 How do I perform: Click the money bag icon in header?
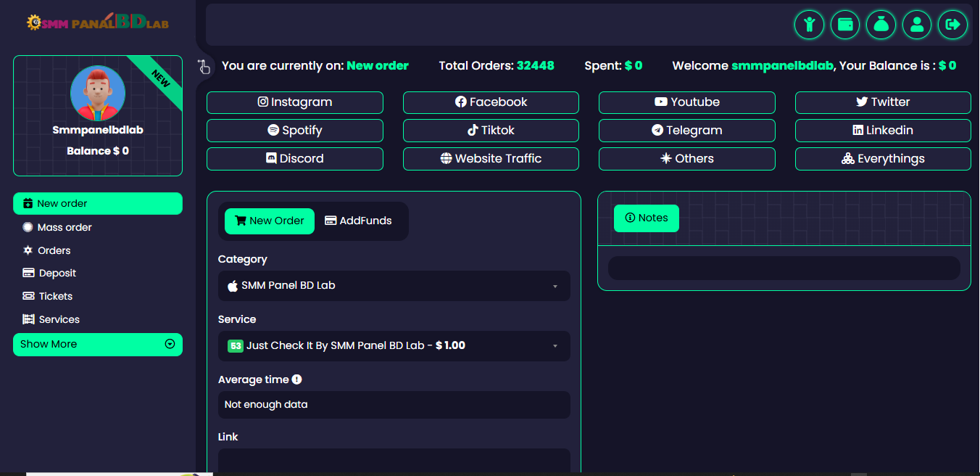(881, 25)
